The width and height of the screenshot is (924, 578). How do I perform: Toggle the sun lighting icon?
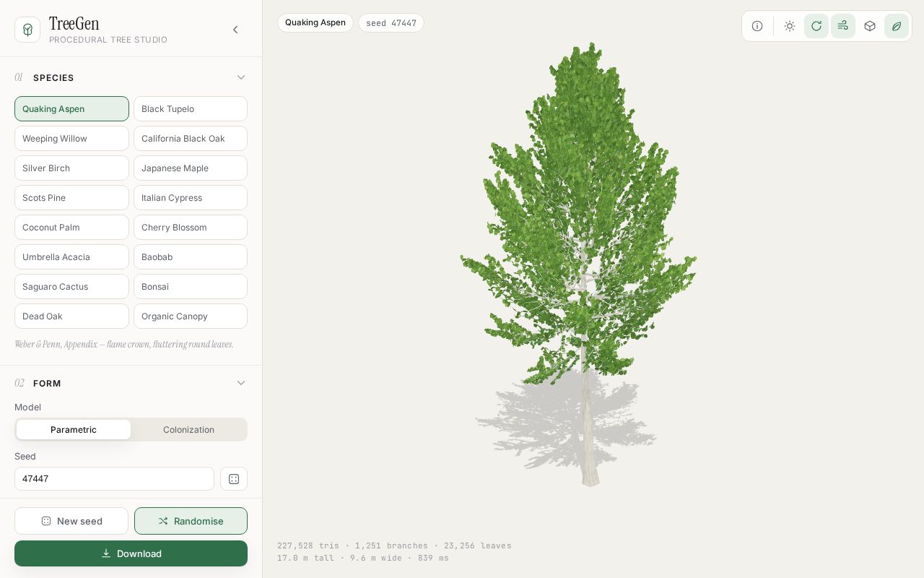tap(790, 26)
